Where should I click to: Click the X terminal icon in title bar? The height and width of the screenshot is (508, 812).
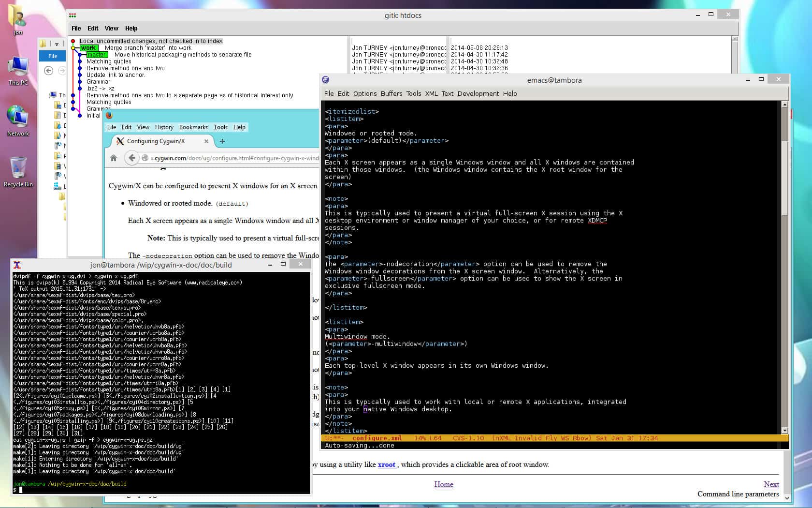pos(17,265)
